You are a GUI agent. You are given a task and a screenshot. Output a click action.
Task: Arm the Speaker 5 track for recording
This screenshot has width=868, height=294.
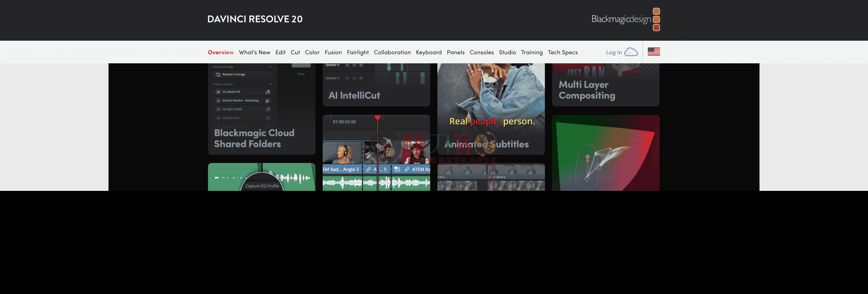tap(347, 78)
